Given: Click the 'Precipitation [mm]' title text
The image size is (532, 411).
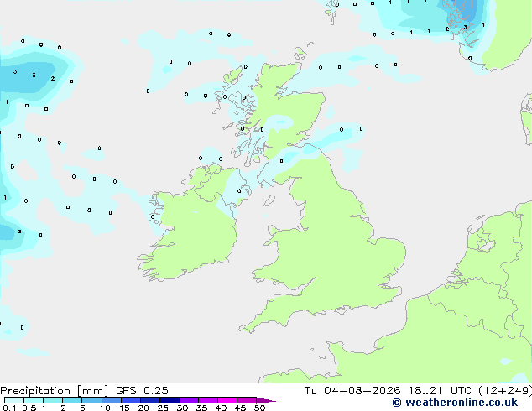Looking at the screenshot, I should tap(55, 391).
